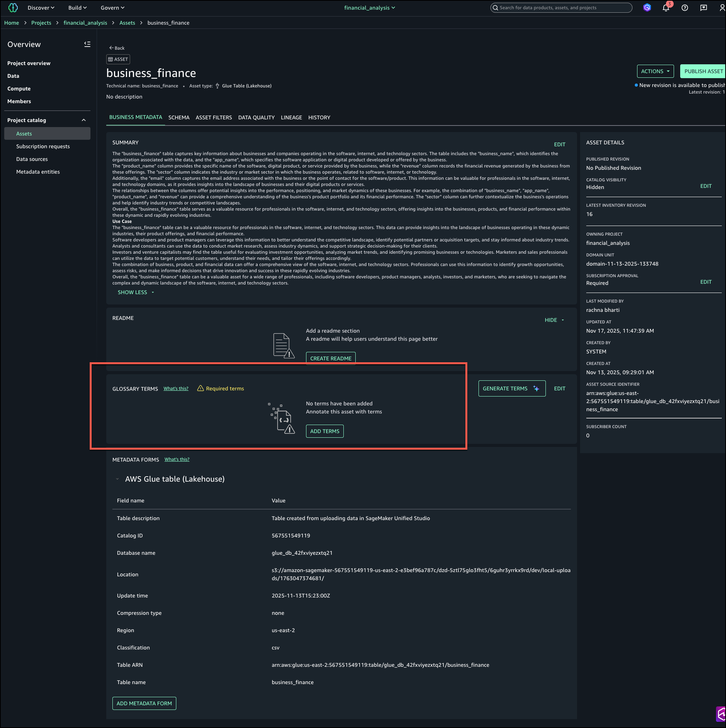The width and height of the screenshot is (726, 728).
Task: Open the Build menu
Action: 77,8
